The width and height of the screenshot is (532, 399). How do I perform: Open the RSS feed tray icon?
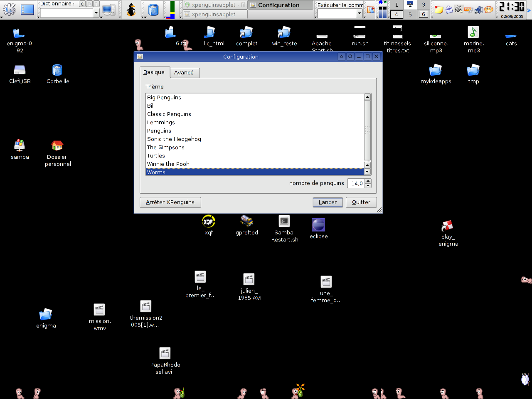468,9
